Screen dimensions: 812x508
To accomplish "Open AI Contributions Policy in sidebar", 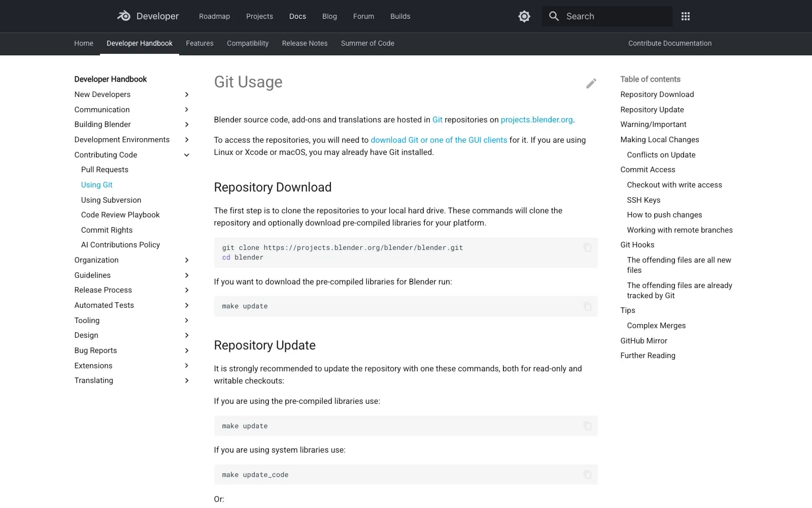I will (x=120, y=245).
